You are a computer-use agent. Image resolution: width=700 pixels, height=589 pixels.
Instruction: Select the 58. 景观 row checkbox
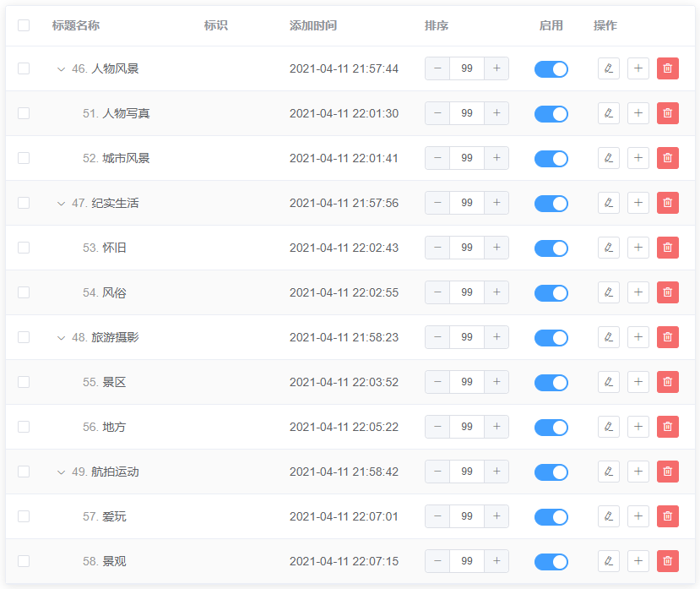(x=24, y=561)
